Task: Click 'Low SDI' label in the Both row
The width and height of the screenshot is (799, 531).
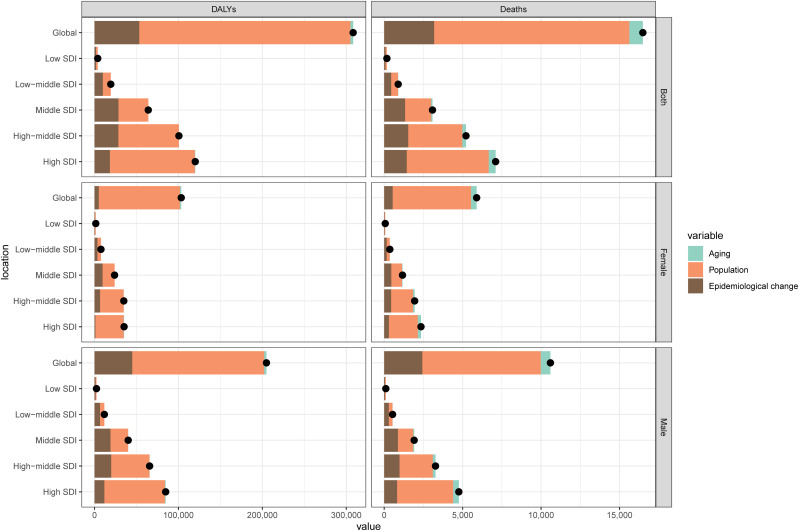Action: 61,58
